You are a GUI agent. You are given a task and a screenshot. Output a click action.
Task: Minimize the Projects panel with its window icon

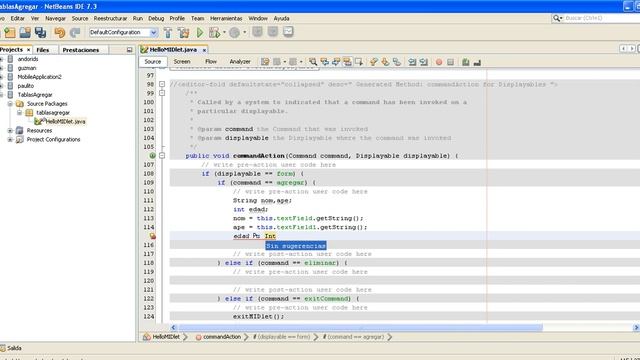pos(129,50)
